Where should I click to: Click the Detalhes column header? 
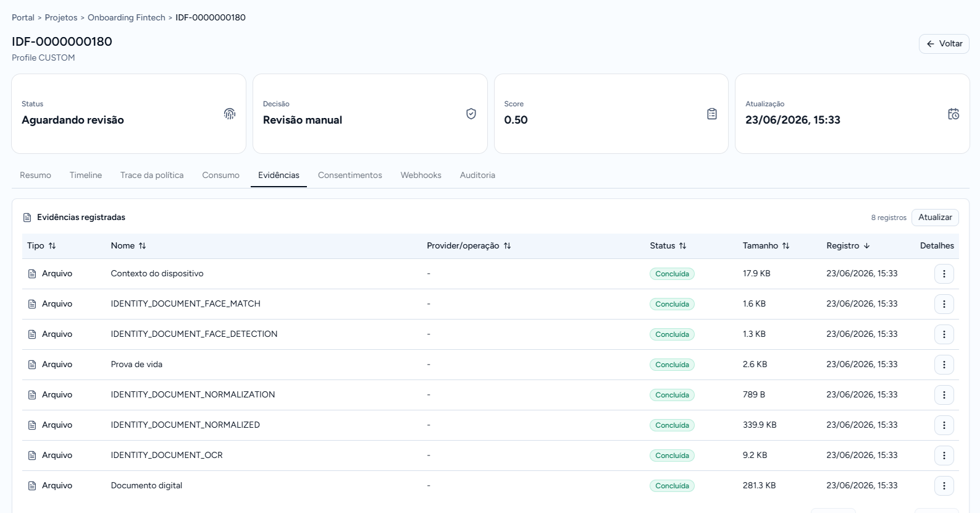click(937, 246)
